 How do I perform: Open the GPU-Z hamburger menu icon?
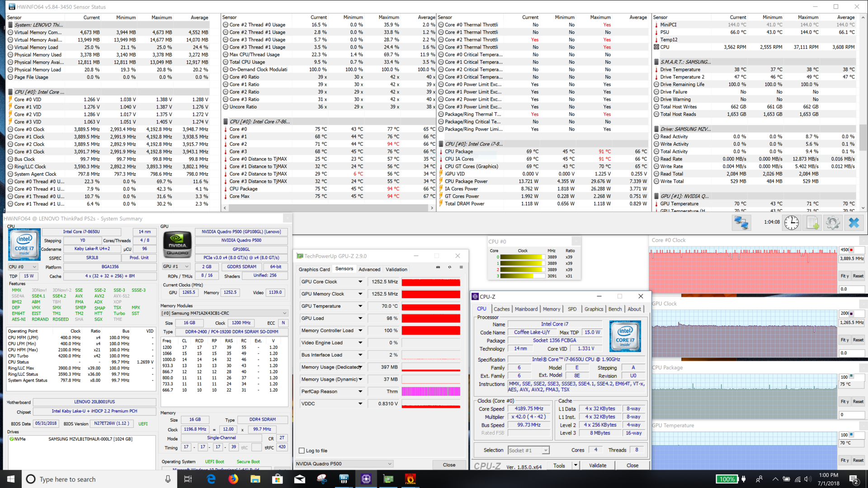pos(461,267)
